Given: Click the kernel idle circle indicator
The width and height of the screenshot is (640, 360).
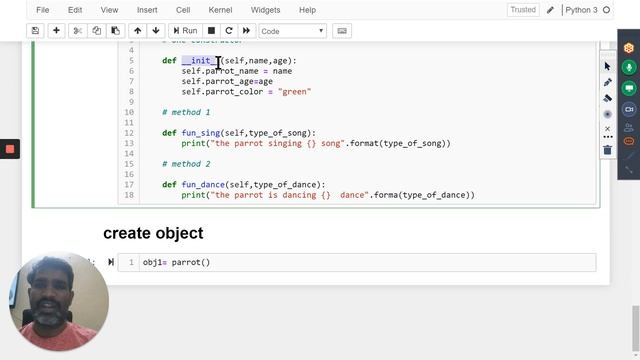Looking at the screenshot, I should pos(607,10).
